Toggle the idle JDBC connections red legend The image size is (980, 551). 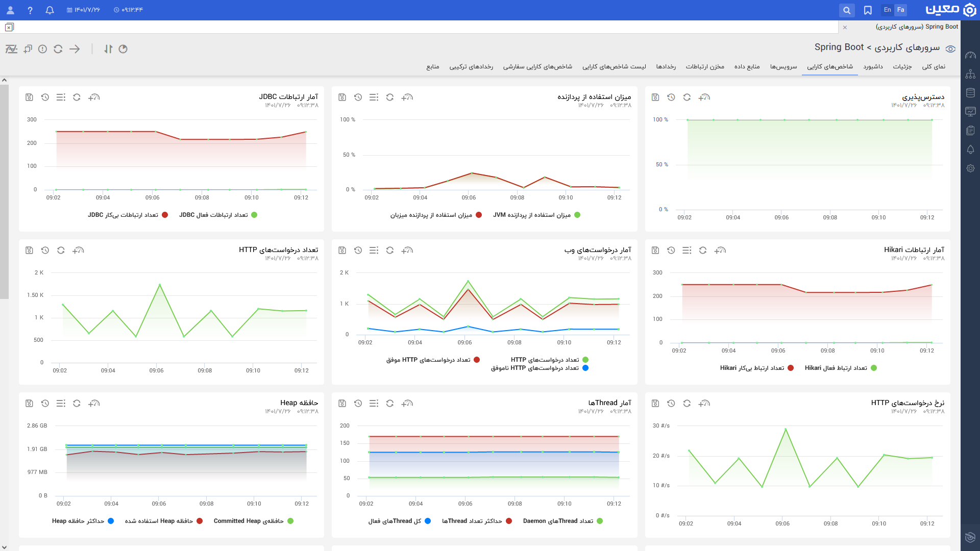point(128,215)
